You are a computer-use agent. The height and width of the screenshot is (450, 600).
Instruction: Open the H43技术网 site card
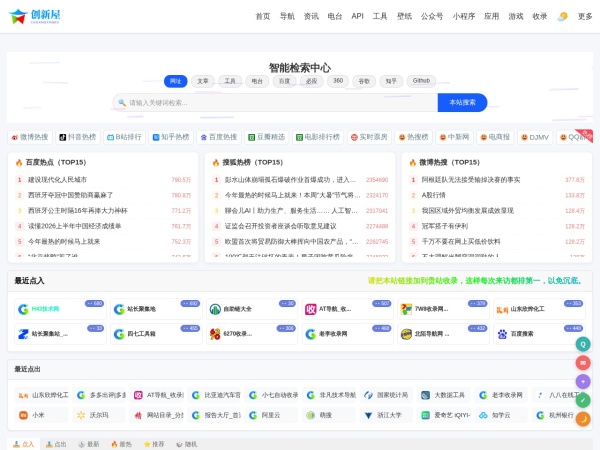pyautogui.click(x=60, y=309)
